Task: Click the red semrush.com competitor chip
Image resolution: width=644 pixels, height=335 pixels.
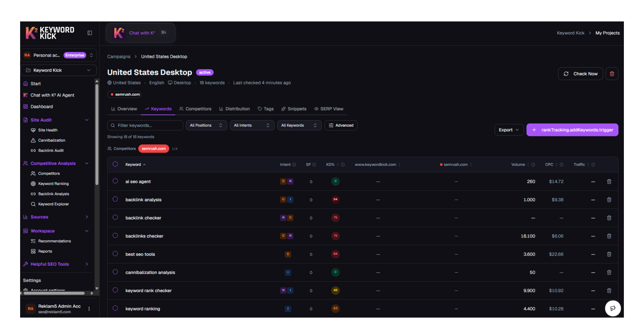Action: click(154, 149)
